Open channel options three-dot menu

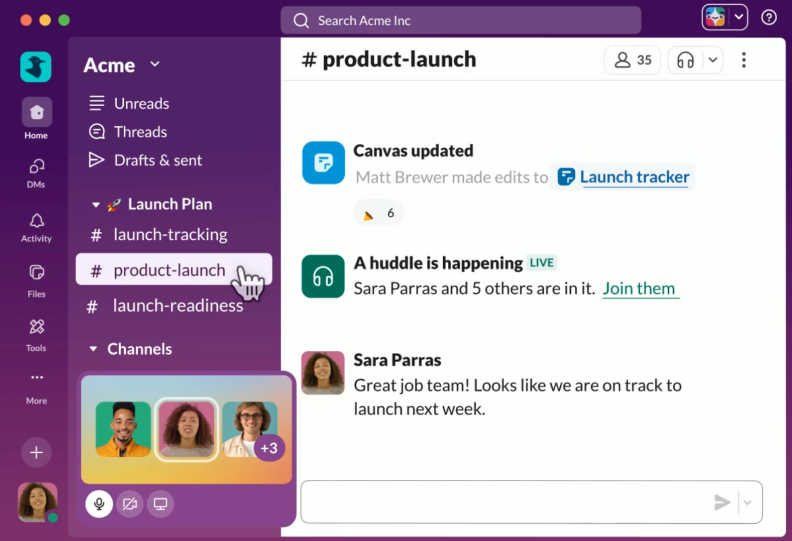pos(743,60)
